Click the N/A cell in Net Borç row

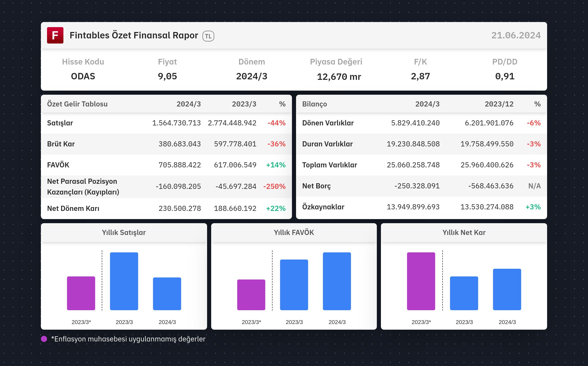pos(535,186)
